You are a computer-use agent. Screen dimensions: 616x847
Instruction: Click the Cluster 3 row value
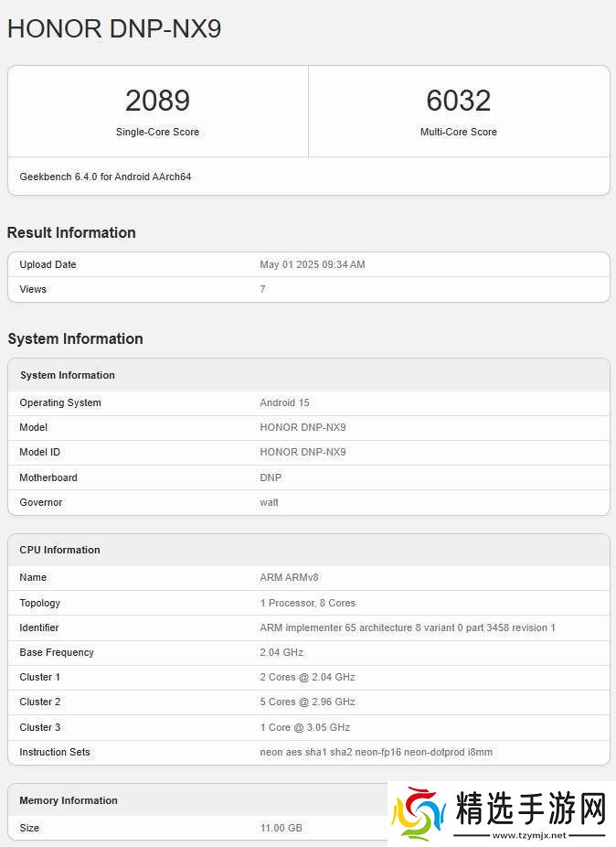(x=305, y=727)
